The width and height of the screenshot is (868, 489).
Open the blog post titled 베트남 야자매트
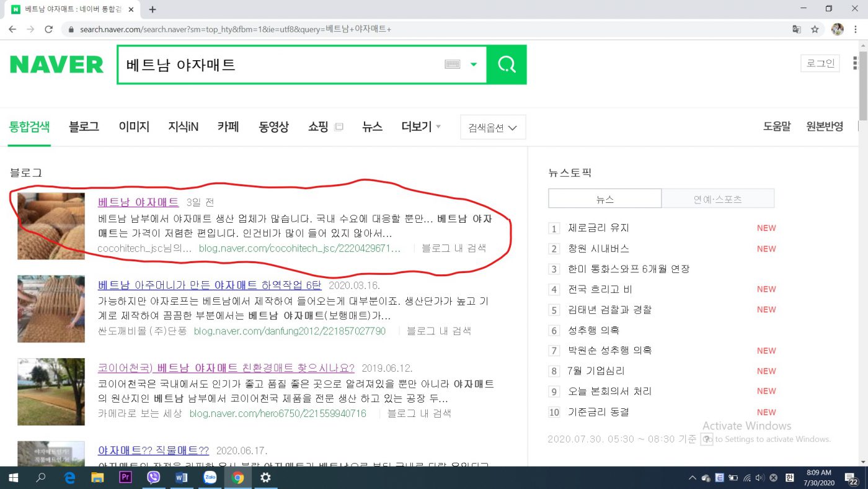(x=138, y=202)
